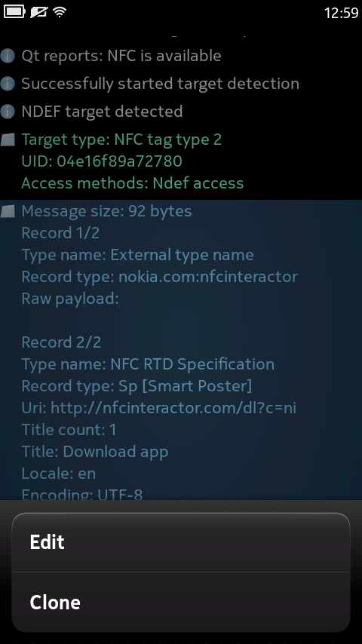Click tag icon next to Target type
The image size is (362, 644).
click(8, 140)
